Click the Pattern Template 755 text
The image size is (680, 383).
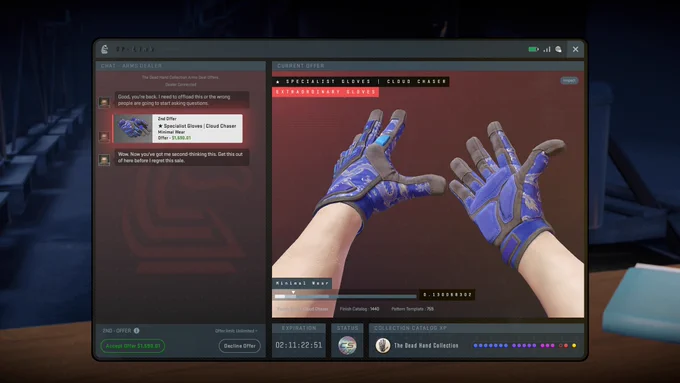(412, 309)
